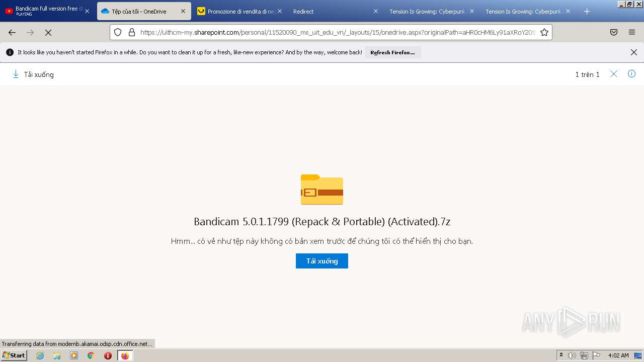Click the download arrow icon in toolbar

pyautogui.click(x=16, y=74)
